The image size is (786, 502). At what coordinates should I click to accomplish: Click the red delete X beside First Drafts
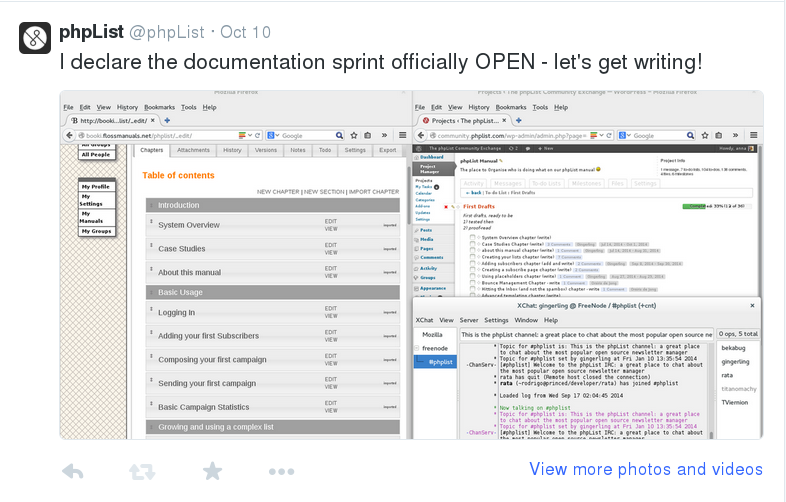tap(446, 207)
